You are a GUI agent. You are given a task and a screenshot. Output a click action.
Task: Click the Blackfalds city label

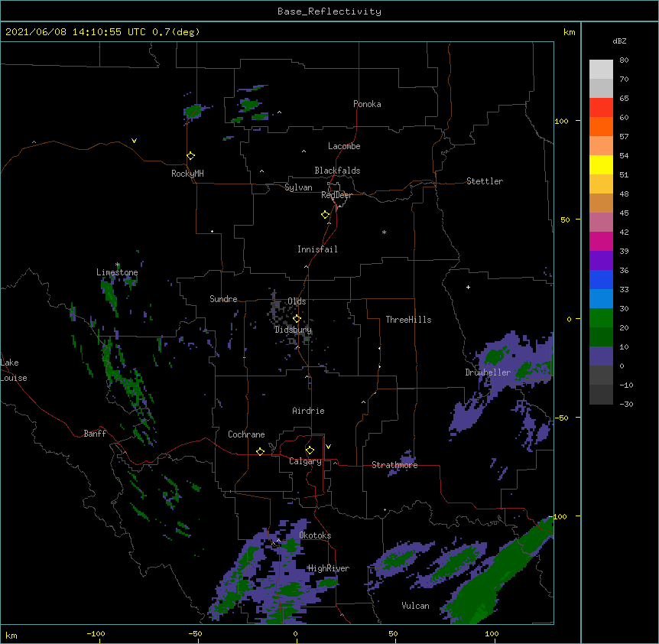[x=337, y=171]
